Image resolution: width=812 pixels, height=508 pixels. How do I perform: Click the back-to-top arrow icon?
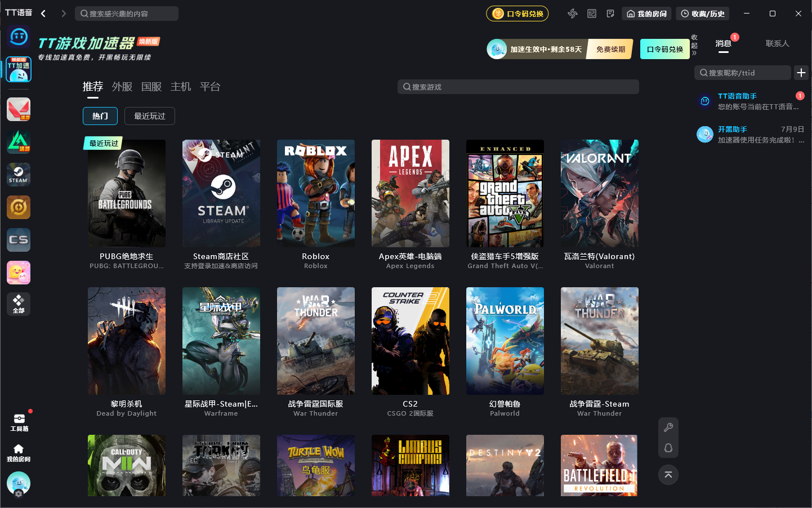[668, 475]
